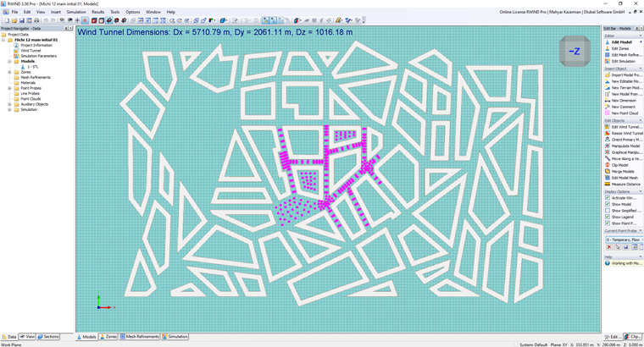Image resolution: width=644 pixels, height=347 pixels.
Task: Switch to the Zones tab below the viewport
Action: pyautogui.click(x=108, y=336)
